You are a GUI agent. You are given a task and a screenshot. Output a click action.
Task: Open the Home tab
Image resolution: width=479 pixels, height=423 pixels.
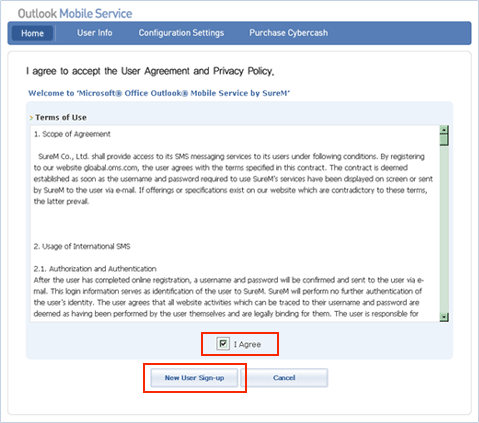(32, 33)
